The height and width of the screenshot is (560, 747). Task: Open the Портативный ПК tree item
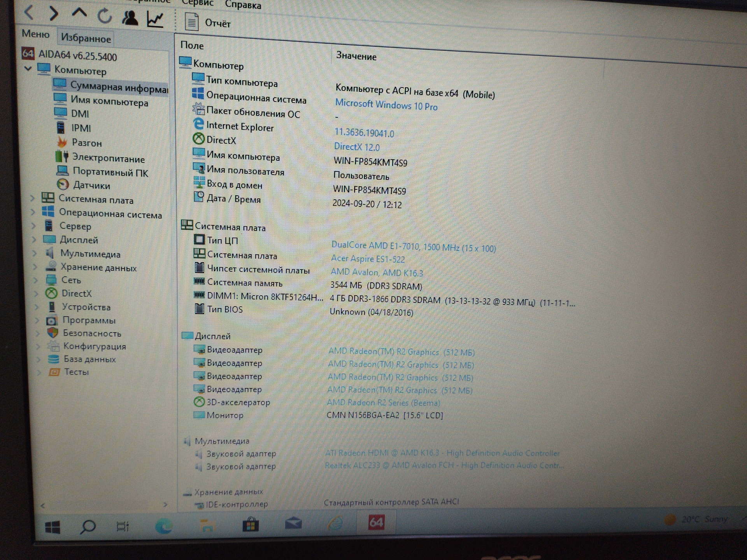(x=102, y=171)
